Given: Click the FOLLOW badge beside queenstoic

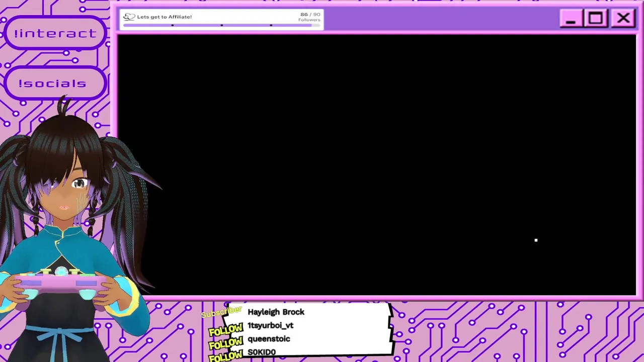Looking at the screenshot, I should [225, 343].
